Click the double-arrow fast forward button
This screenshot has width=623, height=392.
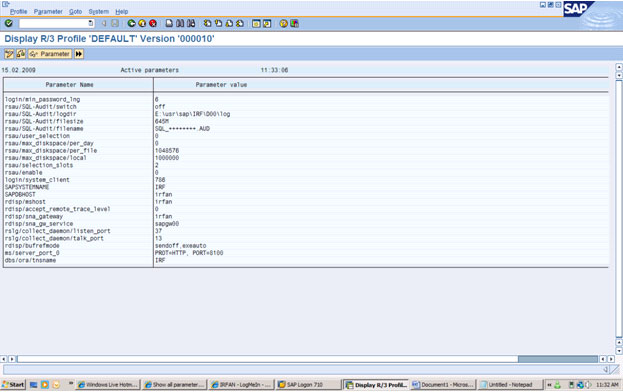click(79, 54)
